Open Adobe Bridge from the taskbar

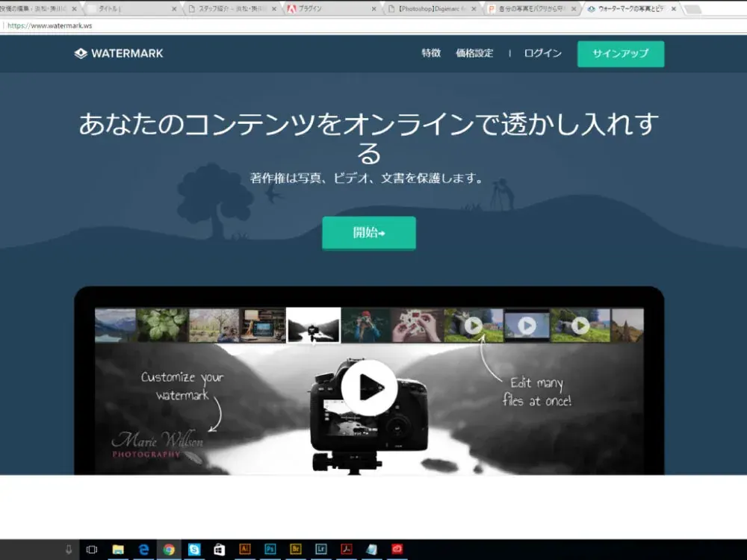tap(295, 549)
